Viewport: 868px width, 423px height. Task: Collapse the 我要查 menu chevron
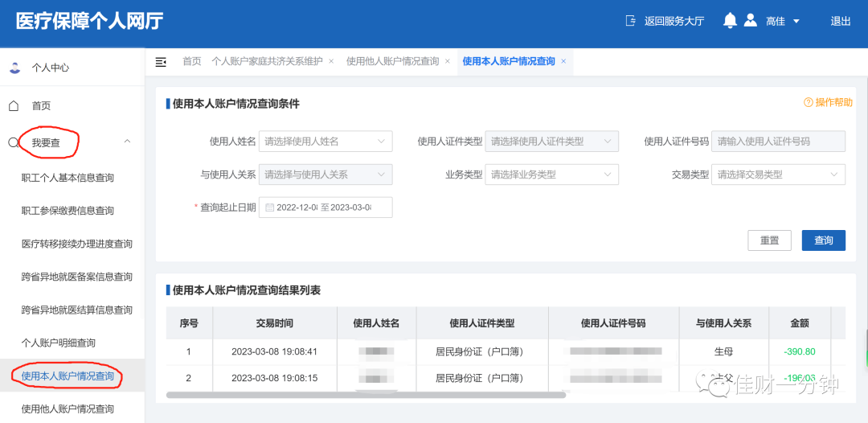pos(127,142)
